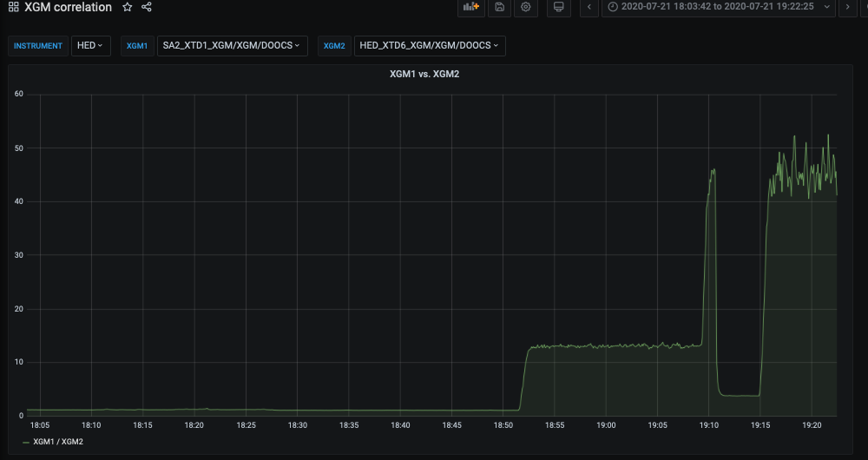Click the 60 y-axis label
This screenshot has height=460, width=868.
19,94
